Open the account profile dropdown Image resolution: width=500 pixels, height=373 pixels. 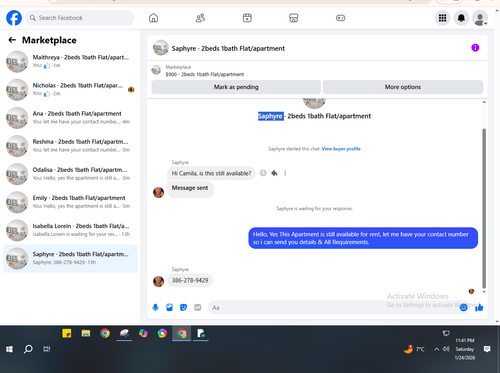pyautogui.click(x=480, y=18)
